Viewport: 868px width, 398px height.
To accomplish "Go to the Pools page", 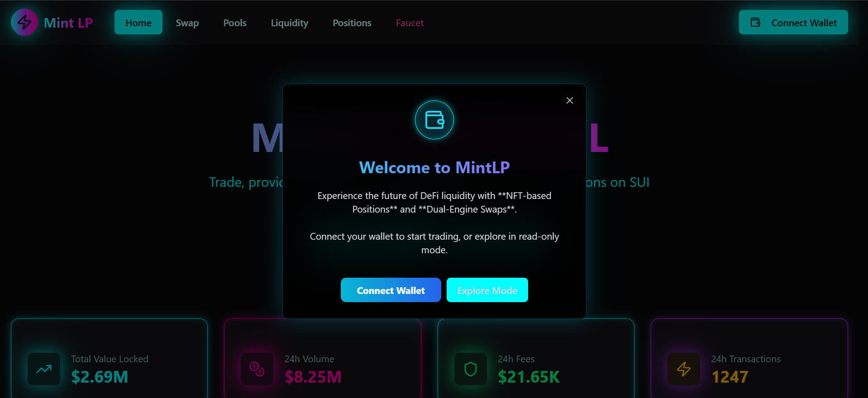I will (235, 23).
